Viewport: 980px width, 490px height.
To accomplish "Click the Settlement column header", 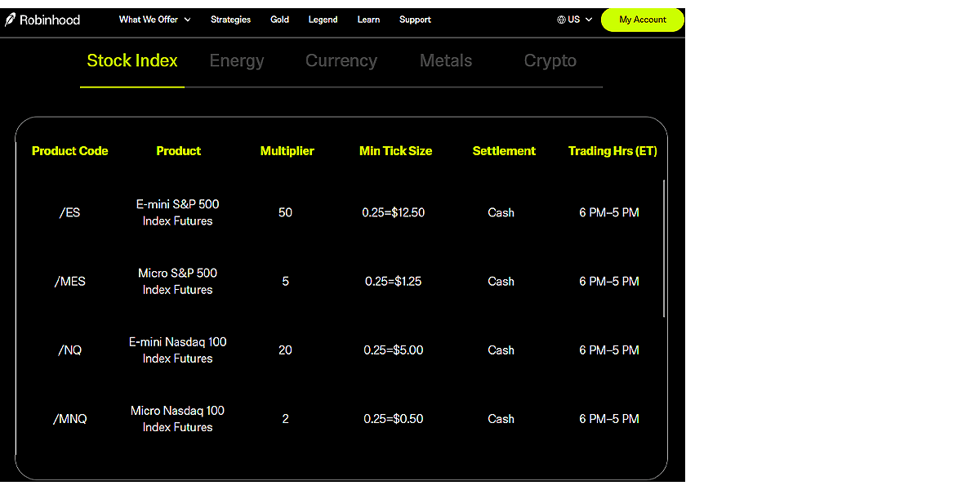I will pyautogui.click(x=504, y=151).
